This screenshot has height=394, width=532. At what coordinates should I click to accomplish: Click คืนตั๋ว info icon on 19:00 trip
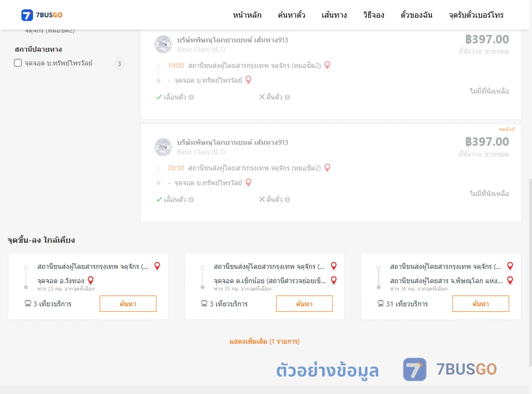point(287,98)
